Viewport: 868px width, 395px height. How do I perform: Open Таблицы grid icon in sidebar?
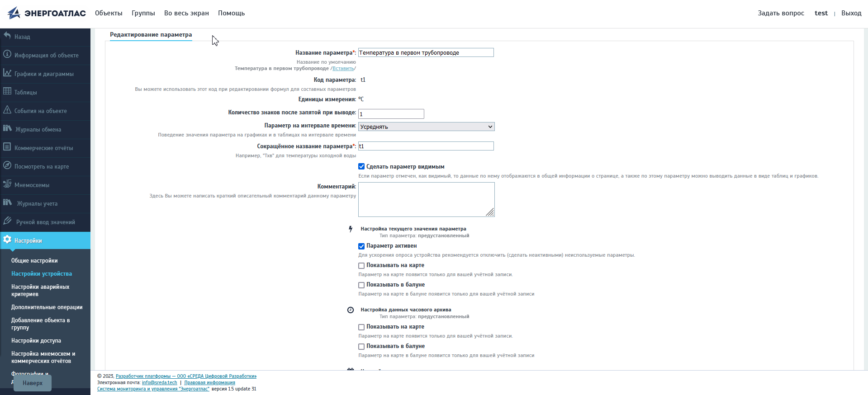click(x=7, y=91)
